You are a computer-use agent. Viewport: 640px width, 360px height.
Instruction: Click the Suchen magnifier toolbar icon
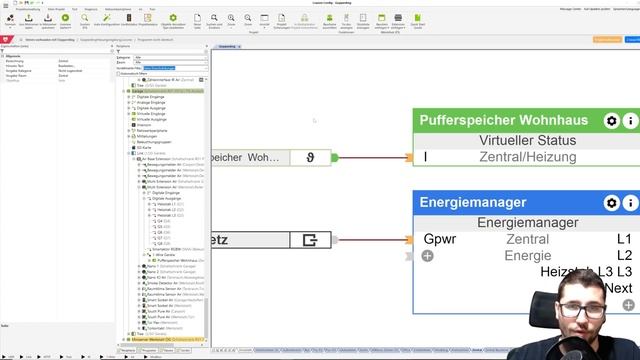(x=84, y=18)
